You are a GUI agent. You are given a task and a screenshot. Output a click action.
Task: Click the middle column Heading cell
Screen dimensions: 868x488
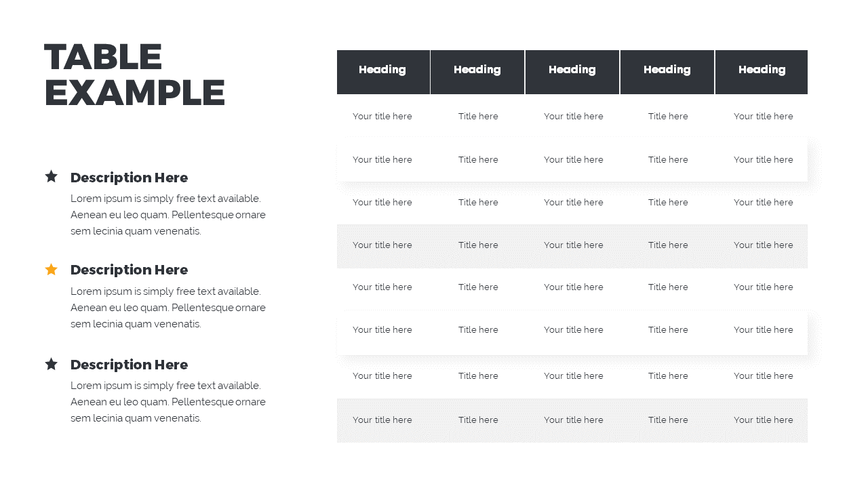pos(572,70)
